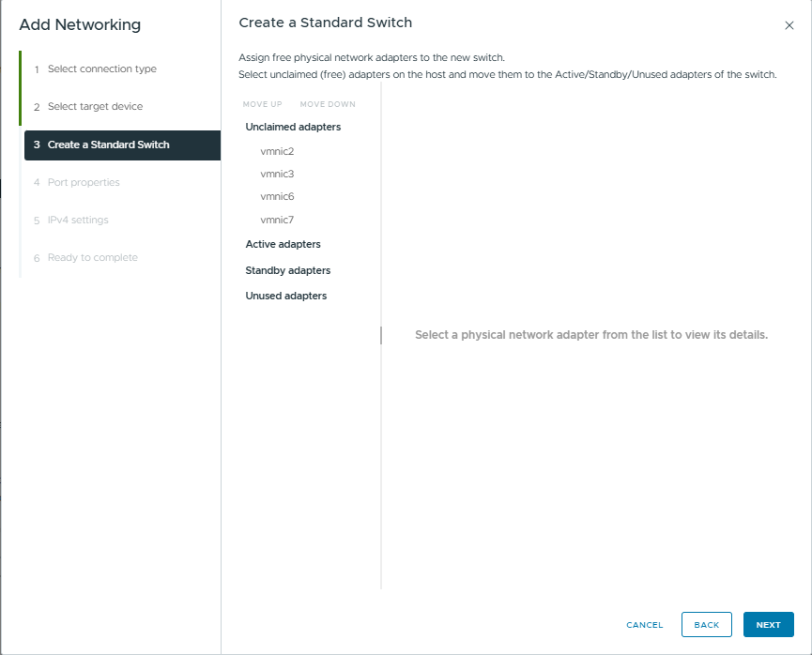Click the Port properties step
The image size is (812, 655).
coord(84,182)
